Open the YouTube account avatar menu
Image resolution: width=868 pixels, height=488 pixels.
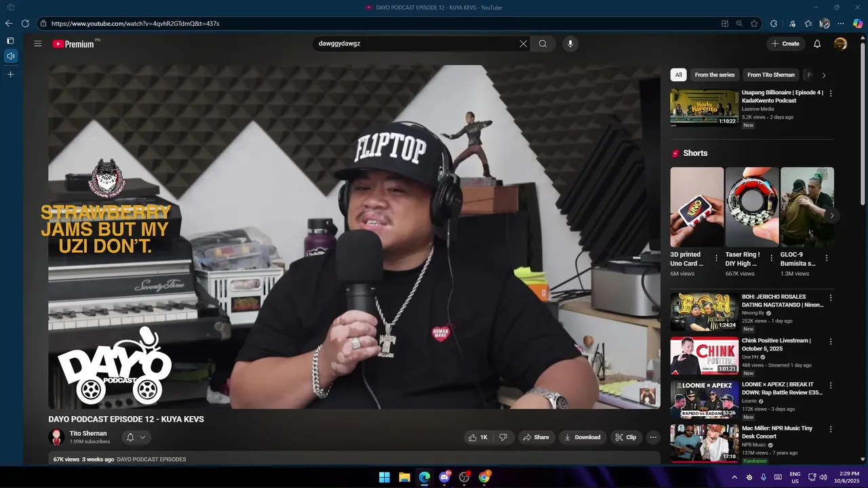point(840,43)
